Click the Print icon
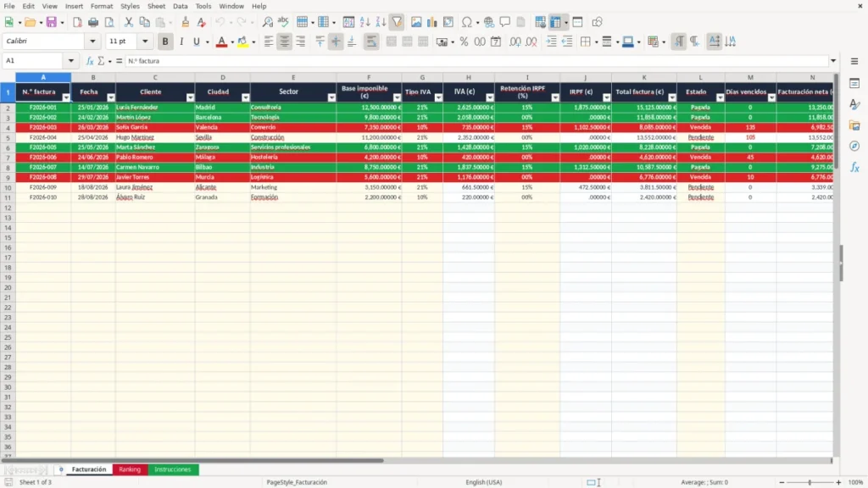This screenshot has height=488, width=868. pos(93,22)
